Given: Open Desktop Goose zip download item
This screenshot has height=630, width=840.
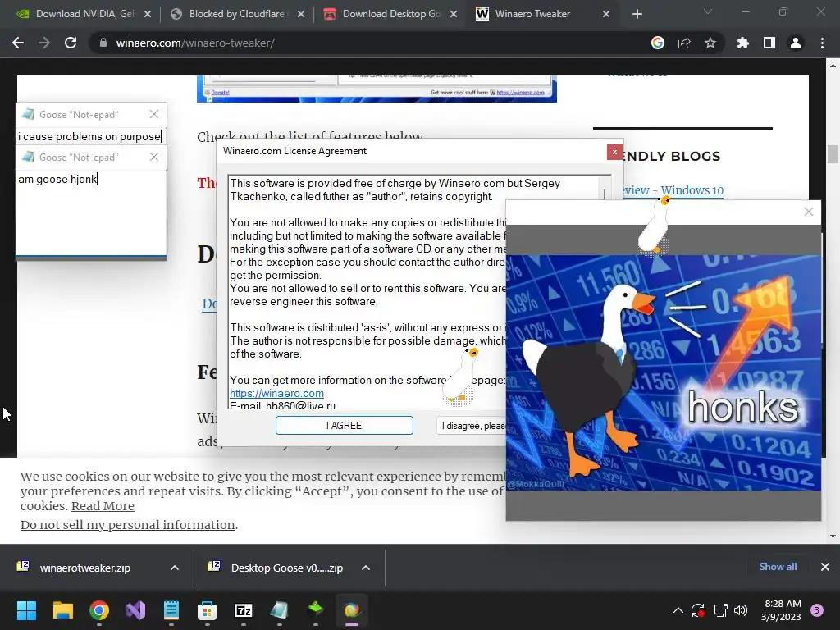Looking at the screenshot, I should click(x=286, y=568).
